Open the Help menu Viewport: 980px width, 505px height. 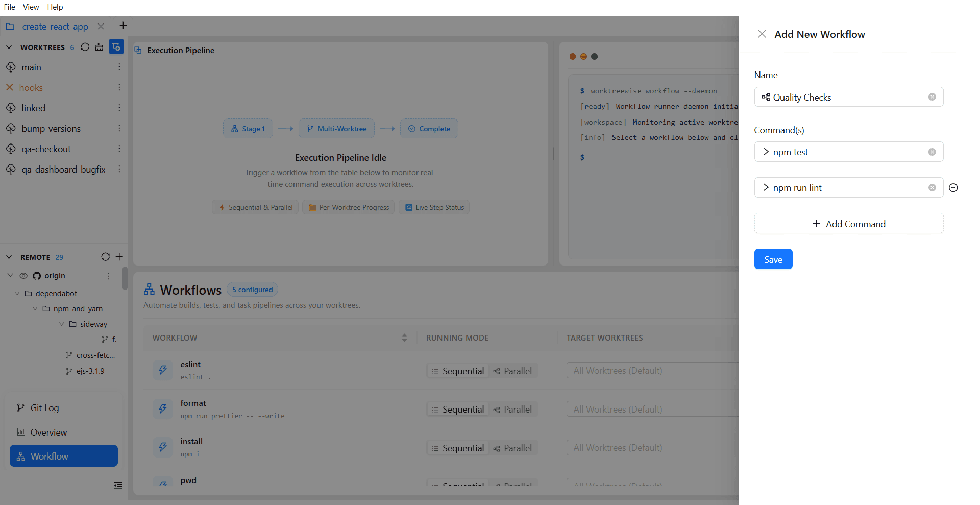click(55, 7)
